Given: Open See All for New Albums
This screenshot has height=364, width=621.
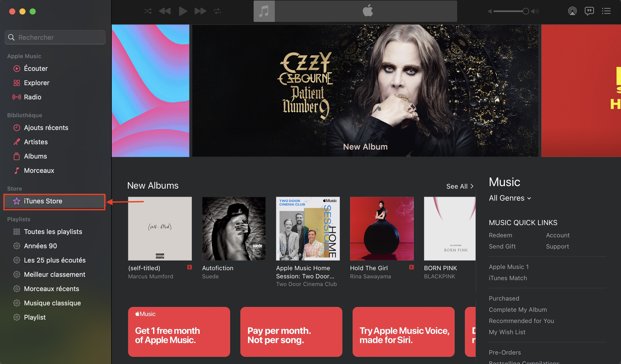Looking at the screenshot, I should click(460, 186).
